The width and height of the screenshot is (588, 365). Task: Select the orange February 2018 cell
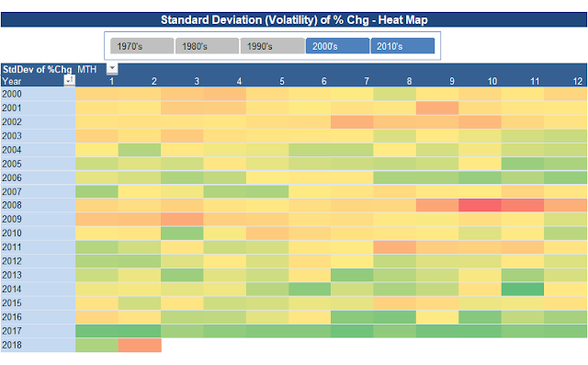click(140, 345)
